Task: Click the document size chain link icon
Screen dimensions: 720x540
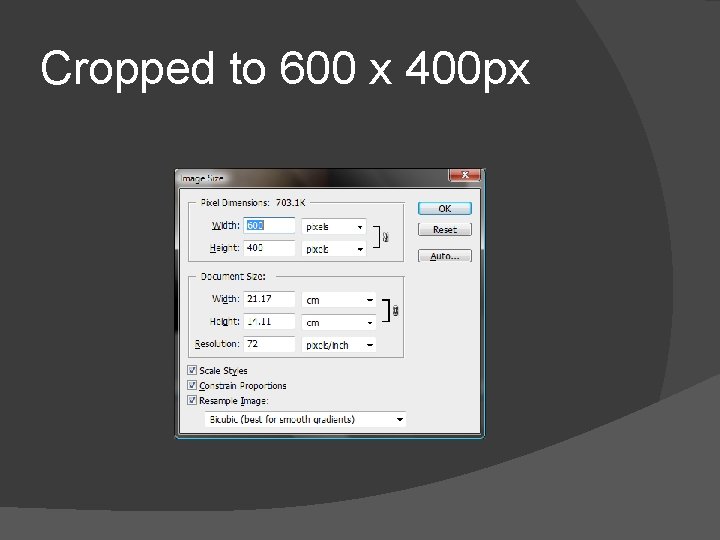Action: (395, 311)
